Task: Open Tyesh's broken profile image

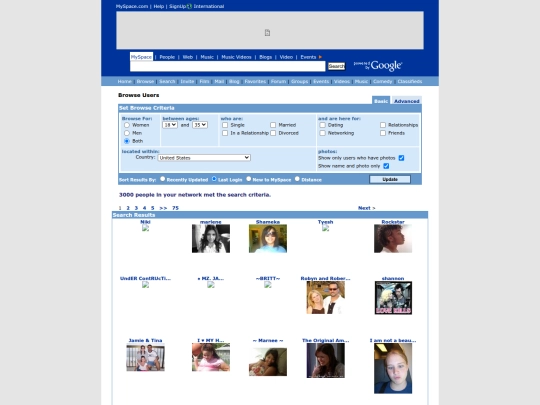Action: point(325,228)
